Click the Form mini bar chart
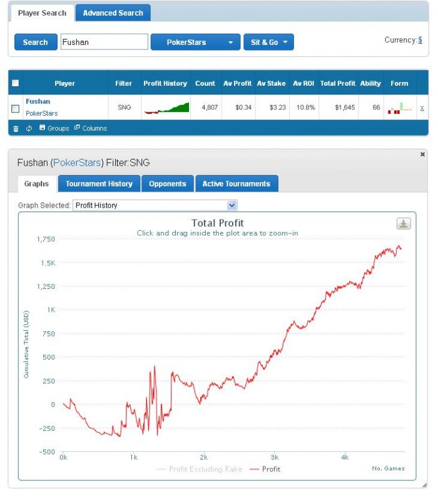The image size is (438, 504). click(400, 108)
